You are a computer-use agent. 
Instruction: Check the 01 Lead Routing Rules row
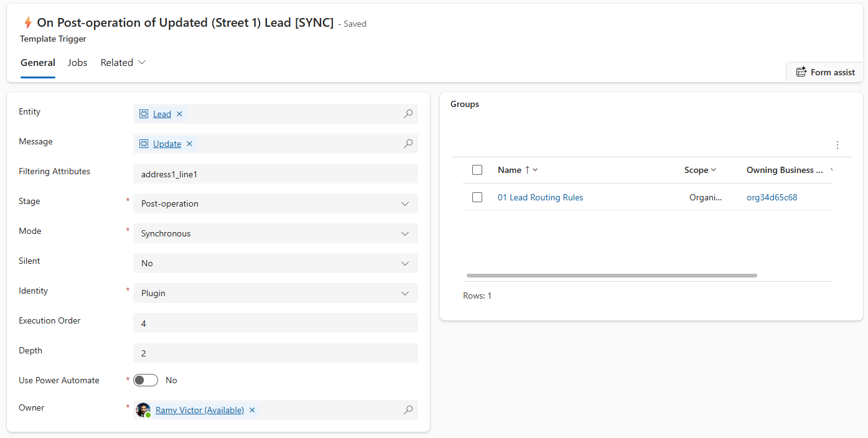point(477,197)
